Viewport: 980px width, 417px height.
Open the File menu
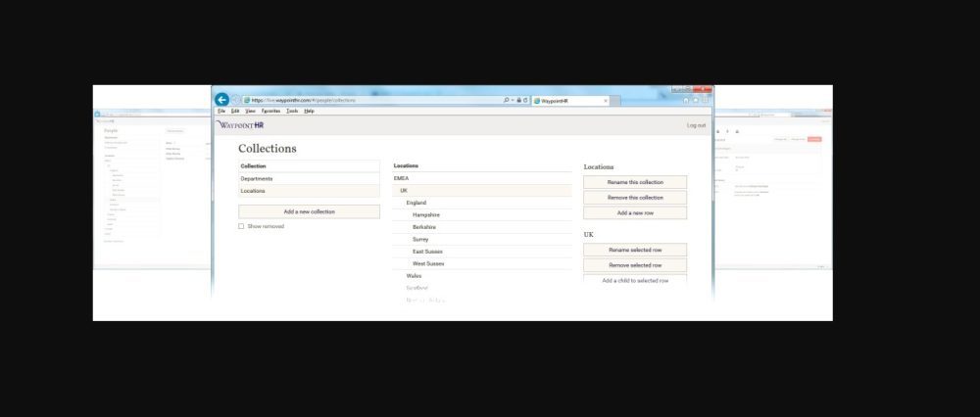221,111
